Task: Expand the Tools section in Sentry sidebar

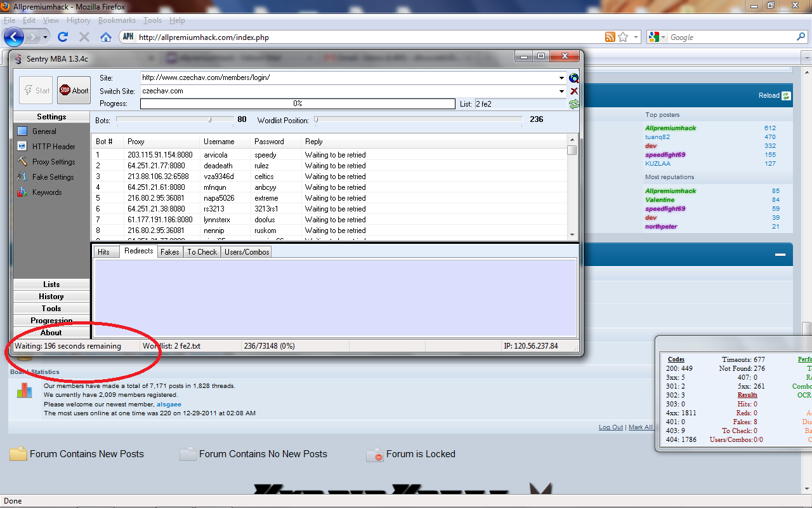Action: tap(51, 309)
